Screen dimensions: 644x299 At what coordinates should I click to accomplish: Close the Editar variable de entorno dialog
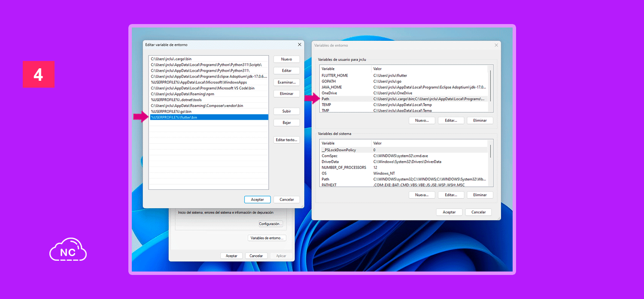pyautogui.click(x=299, y=45)
